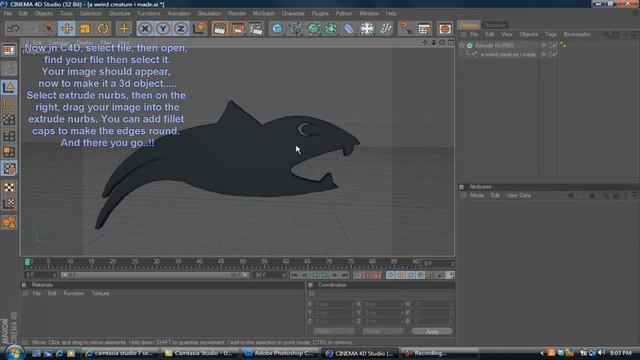Open the Selection menu
This screenshot has height=360, width=640.
click(91, 13)
